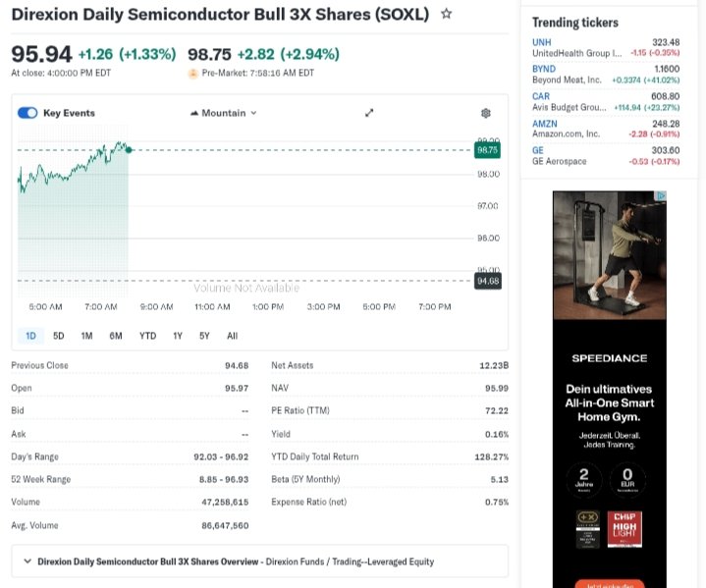Click the AdChoices icon on the advertisement
Viewport: 706px width, 588px height.
(662, 196)
